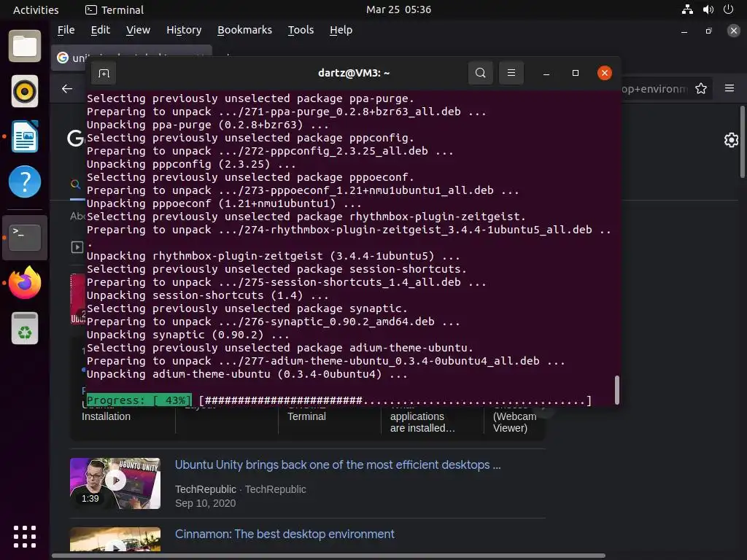This screenshot has width=747, height=560.
Task: Go back using Firefox's back arrow
Action: [x=67, y=88]
